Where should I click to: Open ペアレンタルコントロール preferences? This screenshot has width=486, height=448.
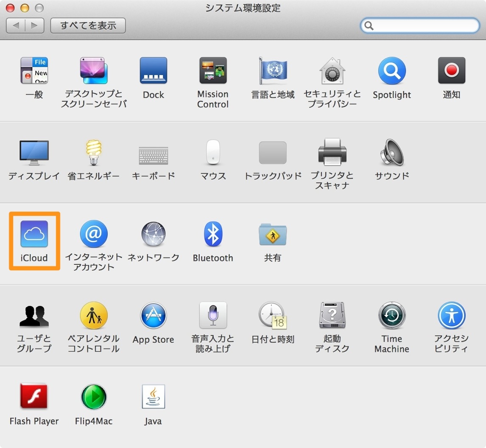(x=94, y=316)
